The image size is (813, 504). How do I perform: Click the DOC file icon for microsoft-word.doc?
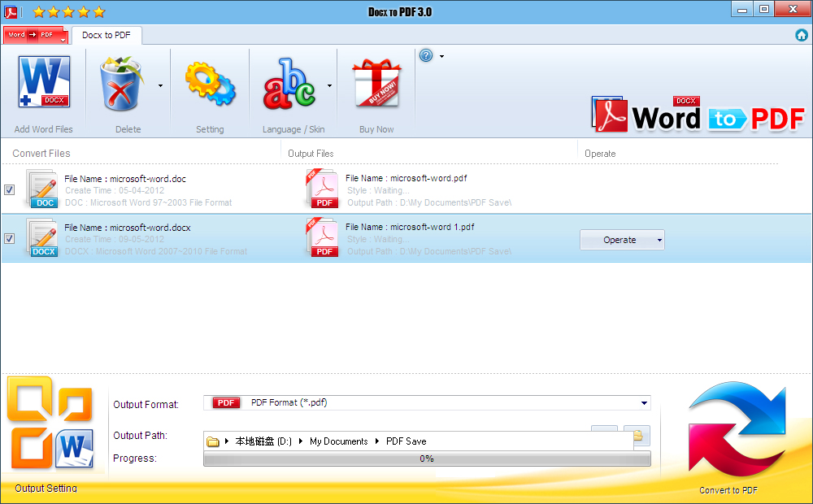tap(43, 189)
